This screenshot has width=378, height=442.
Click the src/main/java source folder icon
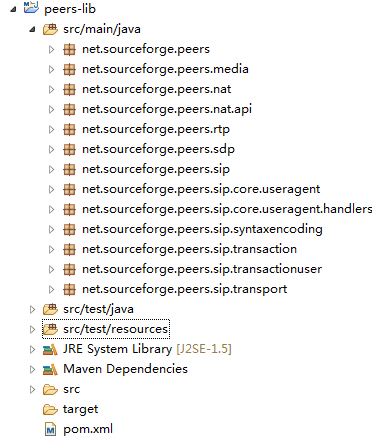[x=50, y=29]
